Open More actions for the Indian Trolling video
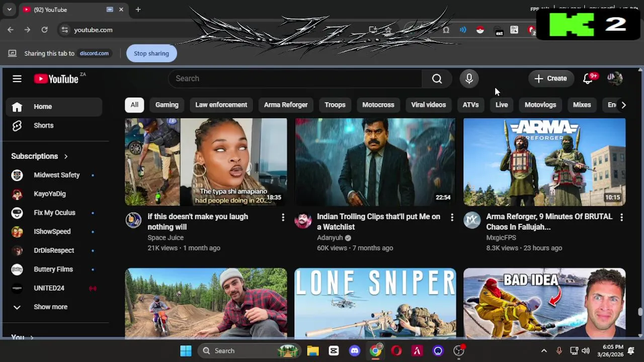Viewport: 644px width, 362px height. (x=452, y=217)
